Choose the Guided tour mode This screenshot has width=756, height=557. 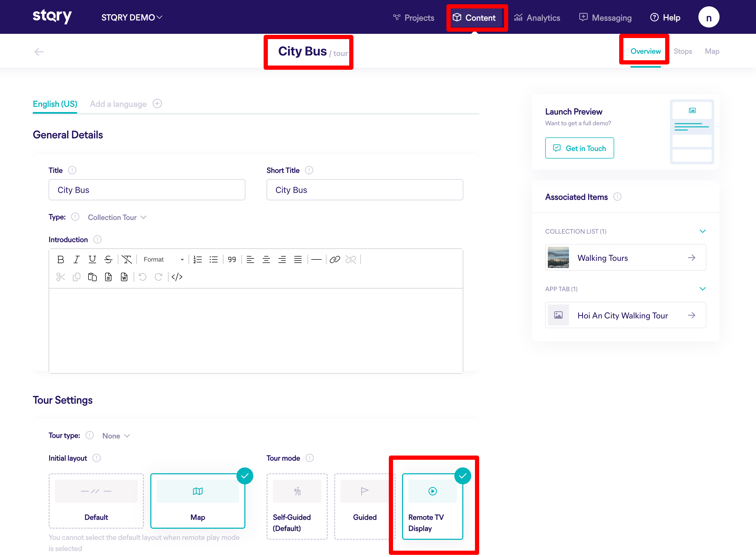(364, 506)
